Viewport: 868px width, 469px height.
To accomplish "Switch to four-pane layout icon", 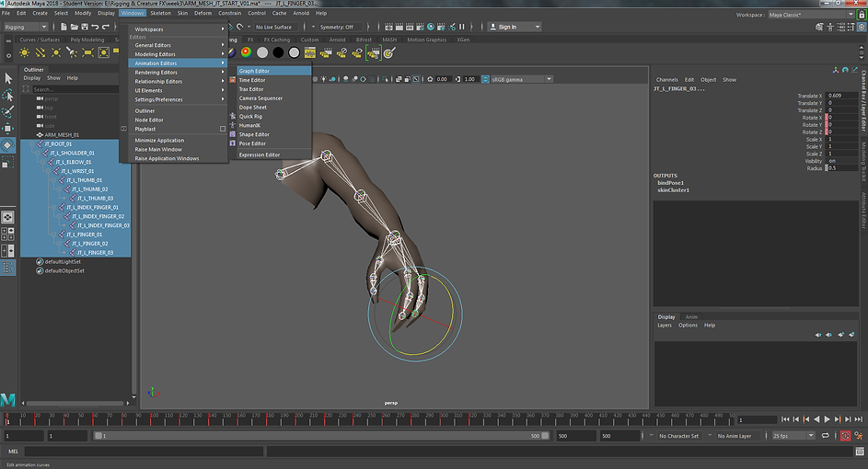I will pyautogui.click(x=7, y=234).
